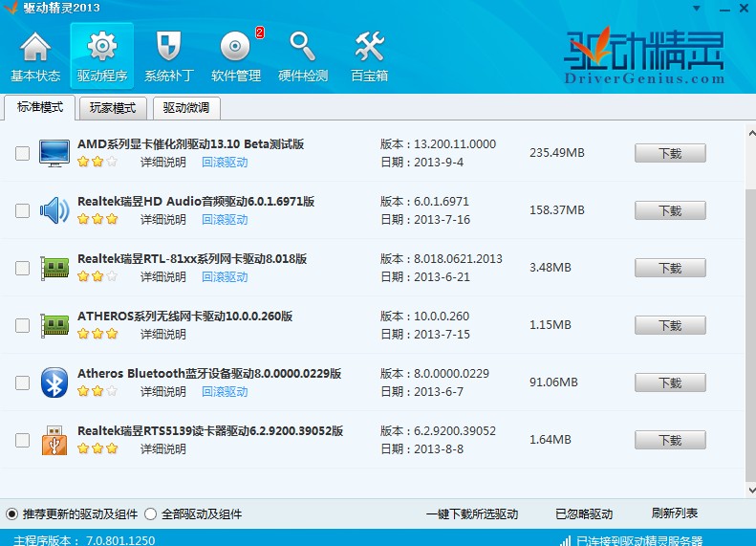Click the main program version 7.0.801.1250
The width and height of the screenshot is (756, 546).
(x=120, y=540)
